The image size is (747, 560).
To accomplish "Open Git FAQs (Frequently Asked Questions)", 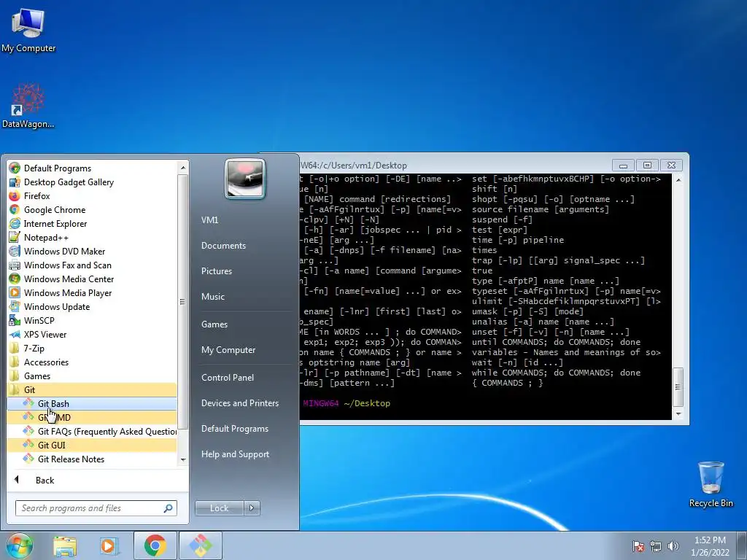I will point(93,431).
